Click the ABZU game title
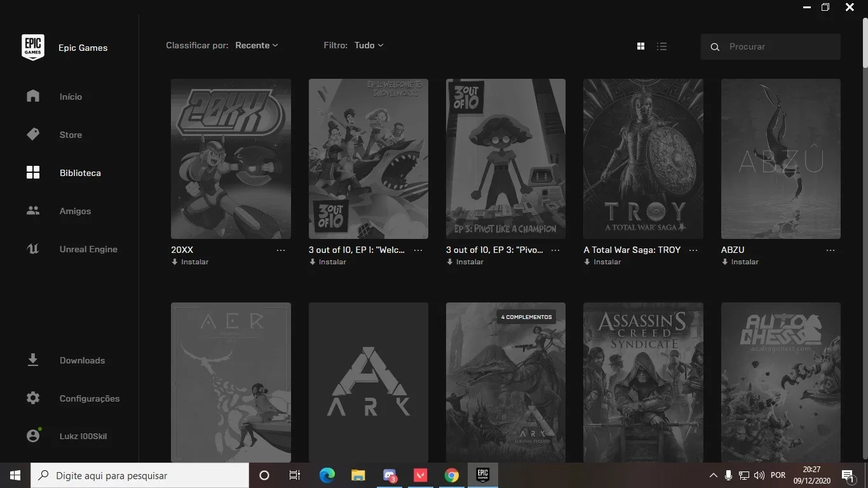 click(x=733, y=250)
